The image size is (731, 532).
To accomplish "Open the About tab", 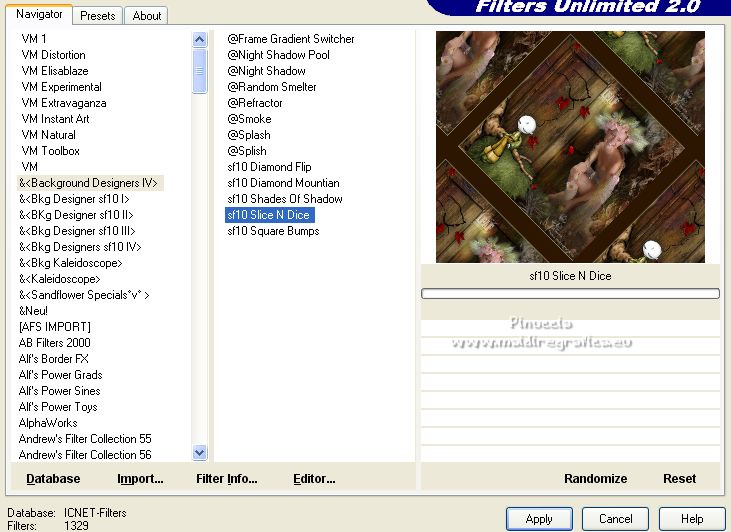I will click(146, 16).
